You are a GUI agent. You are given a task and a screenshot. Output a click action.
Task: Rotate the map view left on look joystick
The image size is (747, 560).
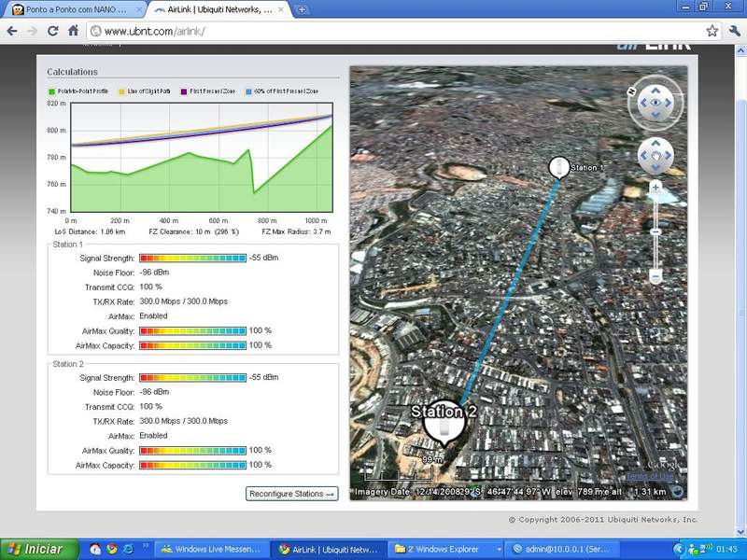(643, 103)
